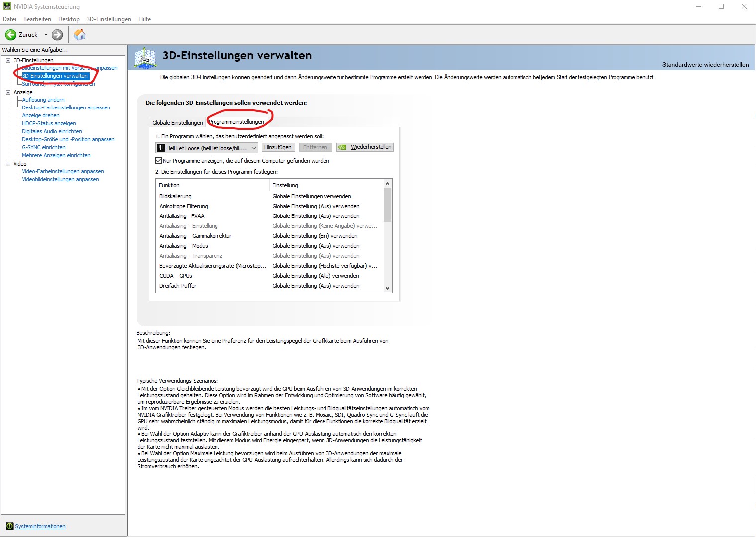Screen dimensions: 756x537
Task: Open 'Videobildeinstellungen anpassen' task
Action: coord(60,179)
